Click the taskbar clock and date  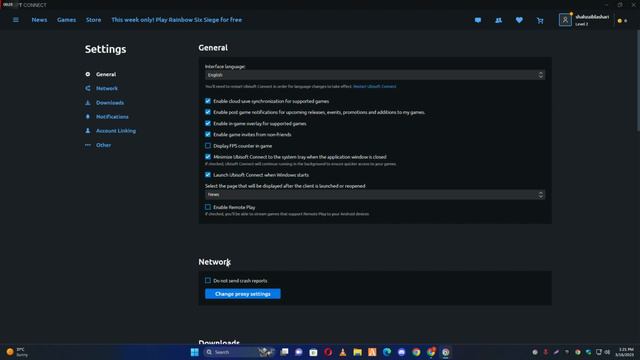[x=625, y=352]
